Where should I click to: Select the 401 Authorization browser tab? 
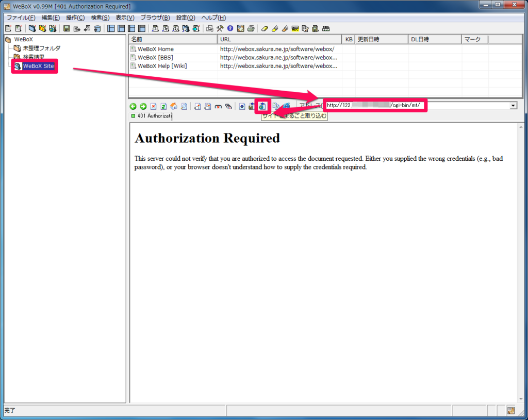click(151, 116)
